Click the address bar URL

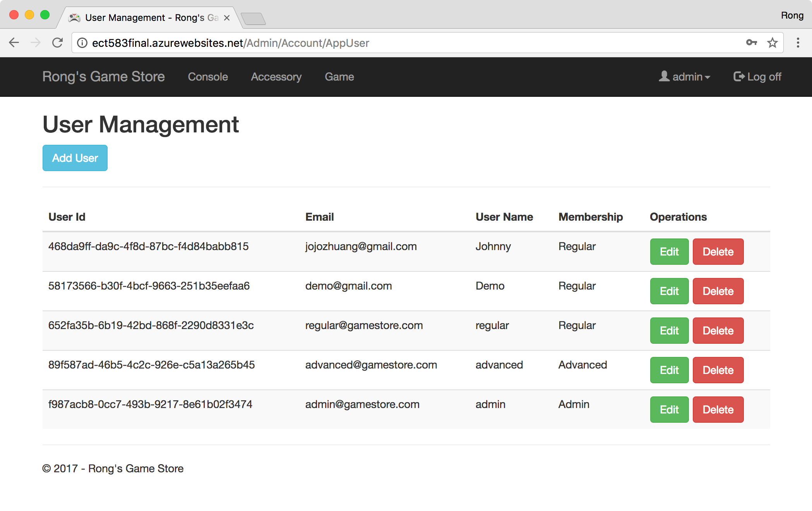click(x=231, y=43)
